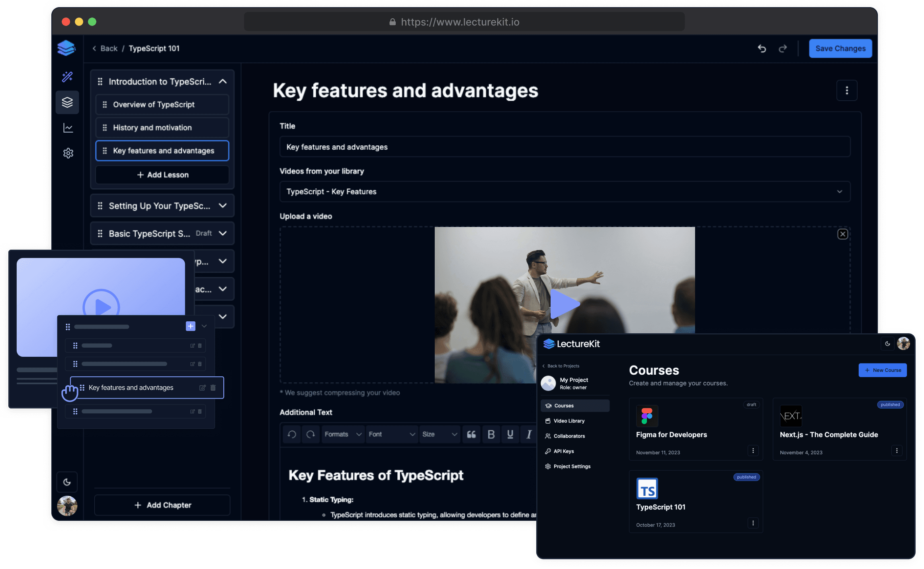924x569 pixels.
Task: Toggle dark mode in LectureKit courses window
Action: [x=887, y=344]
